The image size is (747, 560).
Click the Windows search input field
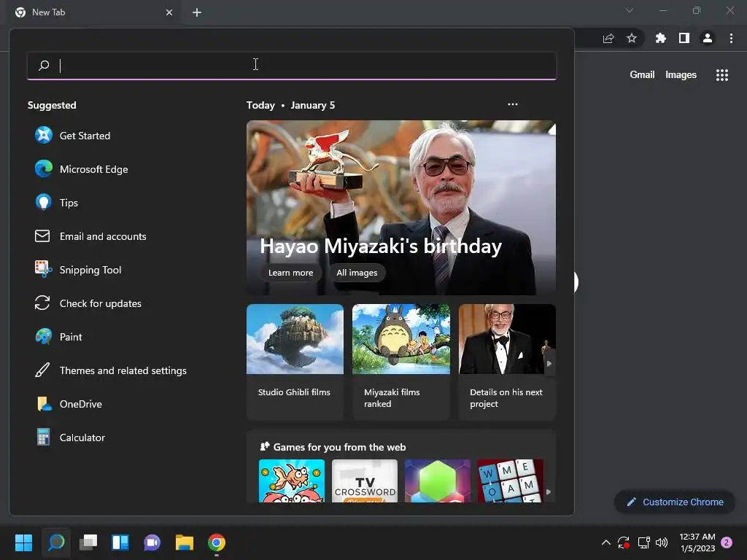point(292,65)
